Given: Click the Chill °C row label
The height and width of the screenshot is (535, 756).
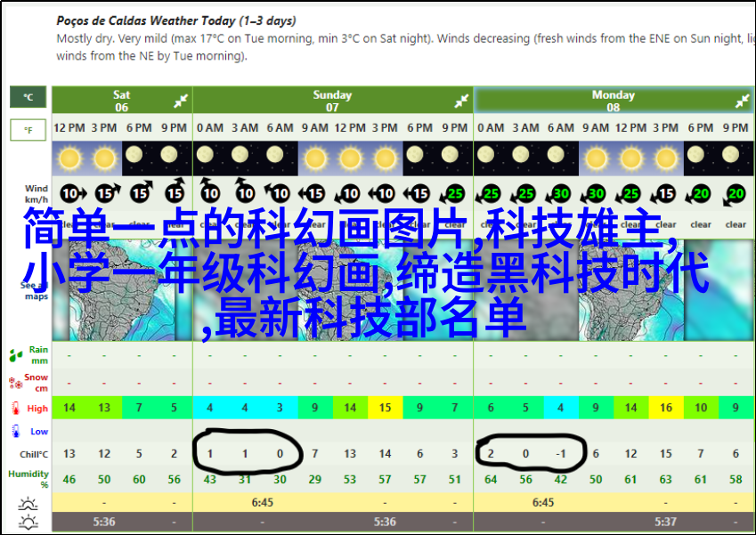Looking at the screenshot, I should pyautogui.click(x=34, y=454).
